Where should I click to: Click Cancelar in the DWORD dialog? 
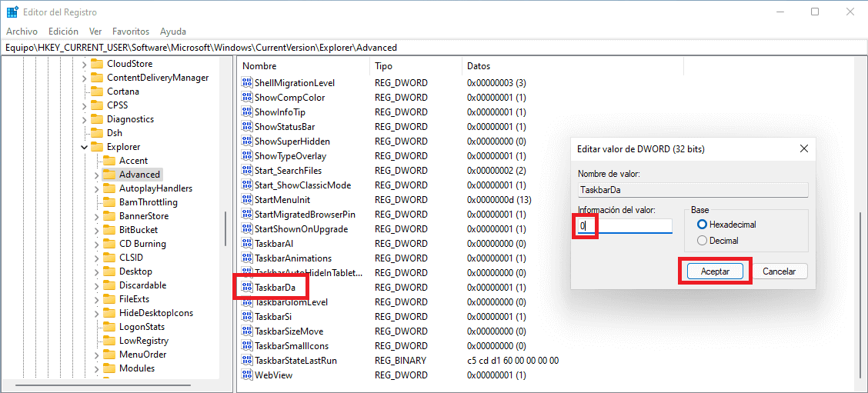click(779, 271)
